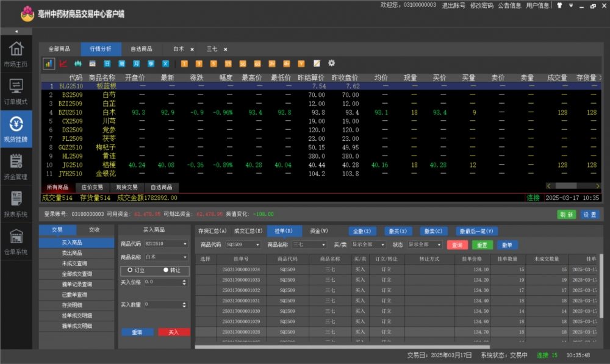Click the red line chart icon
Screen dimensions: 610x364
click(63, 63)
